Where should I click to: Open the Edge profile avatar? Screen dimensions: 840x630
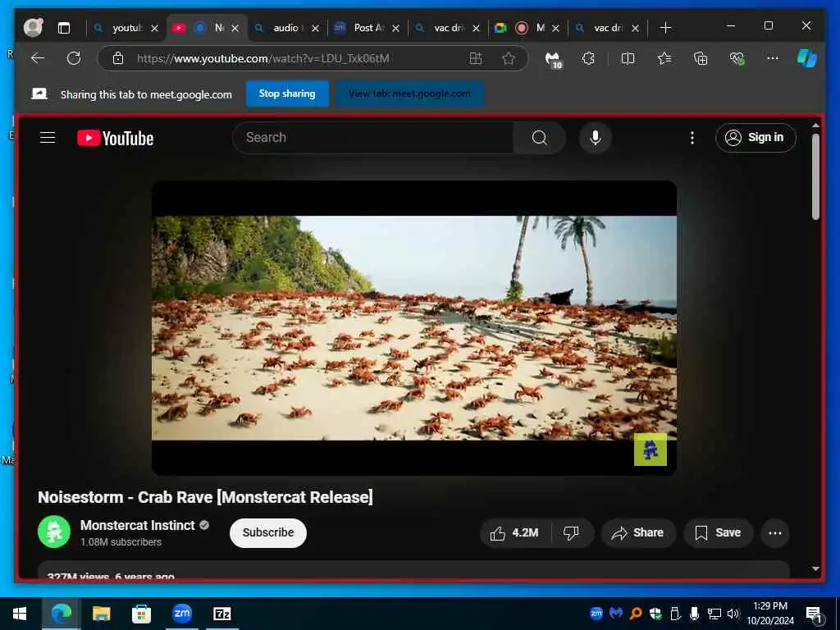pos(33,27)
